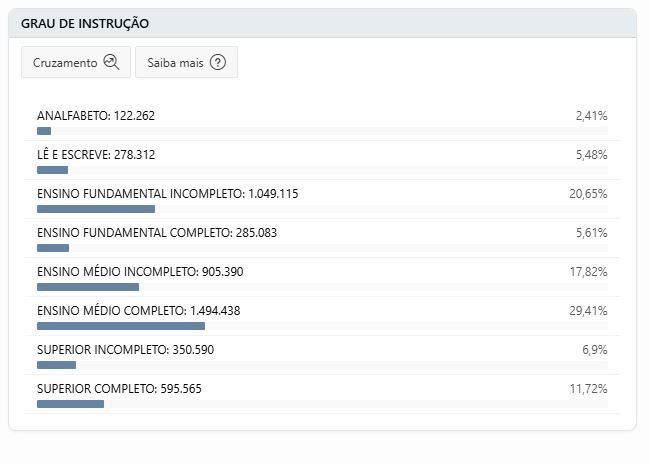Click the ENSINO FUNDAMENTAL COMPLETO bar
This screenshot has width=650, height=465.
point(323,248)
